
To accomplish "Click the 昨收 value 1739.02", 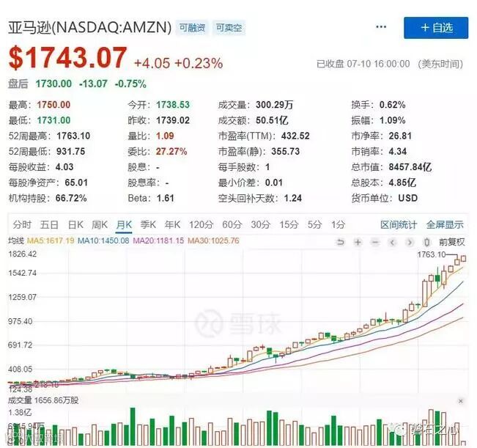I will click(x=173, y=120).
